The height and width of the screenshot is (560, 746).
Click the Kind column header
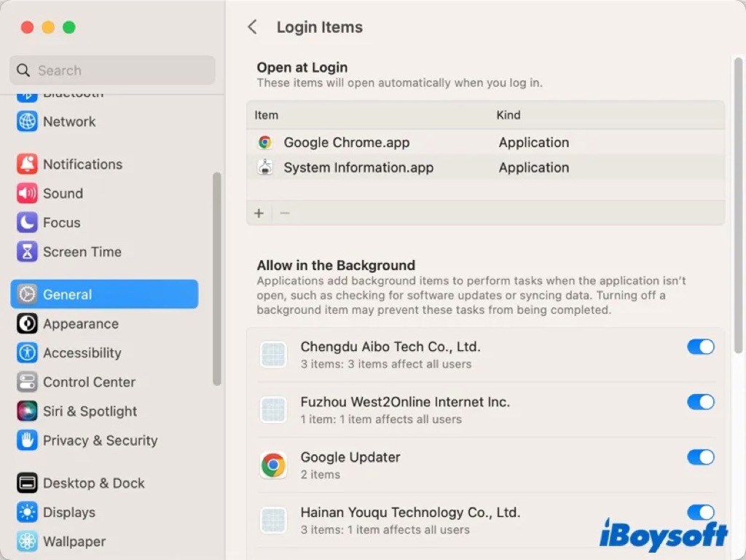pyautogui.click(x=508, y=115)
